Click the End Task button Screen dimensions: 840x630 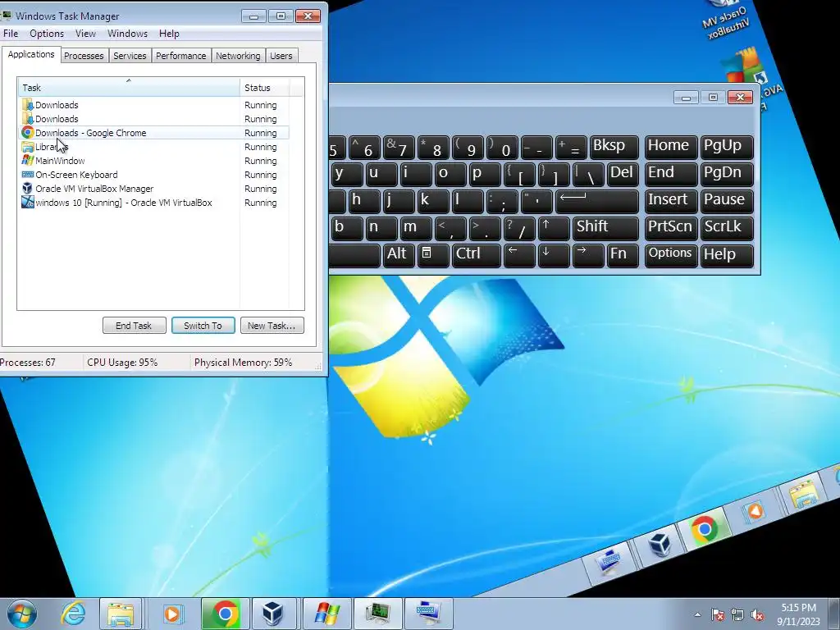134,325
